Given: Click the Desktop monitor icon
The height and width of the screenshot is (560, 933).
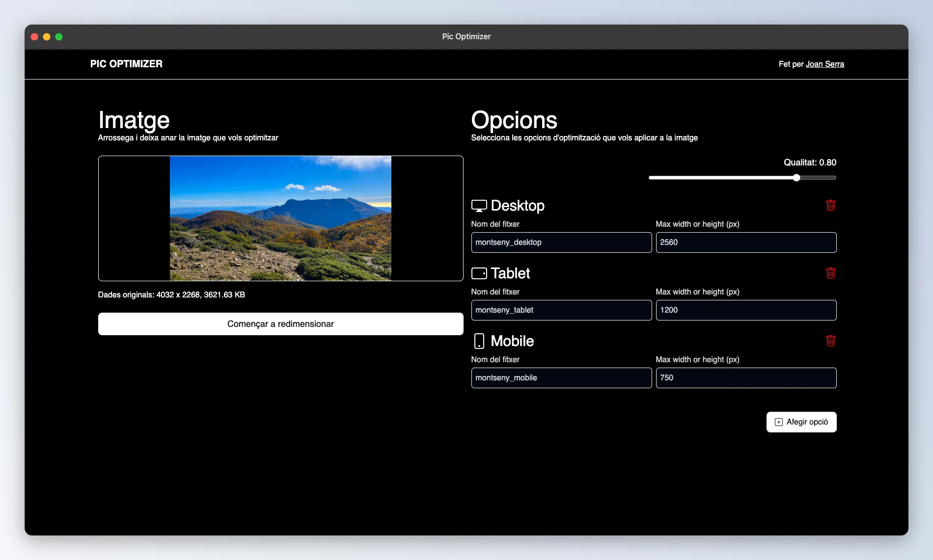Looking at the screenshot, I should tap(479, 206).
